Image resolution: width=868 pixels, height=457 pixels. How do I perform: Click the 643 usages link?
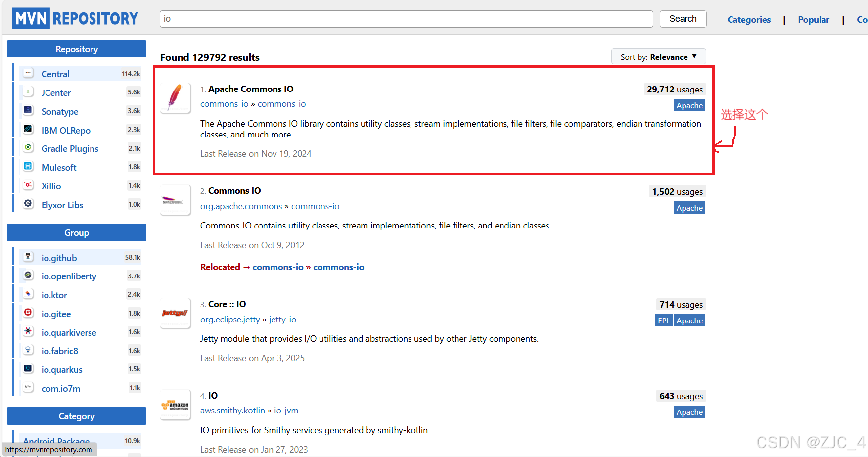click(681, 396)
